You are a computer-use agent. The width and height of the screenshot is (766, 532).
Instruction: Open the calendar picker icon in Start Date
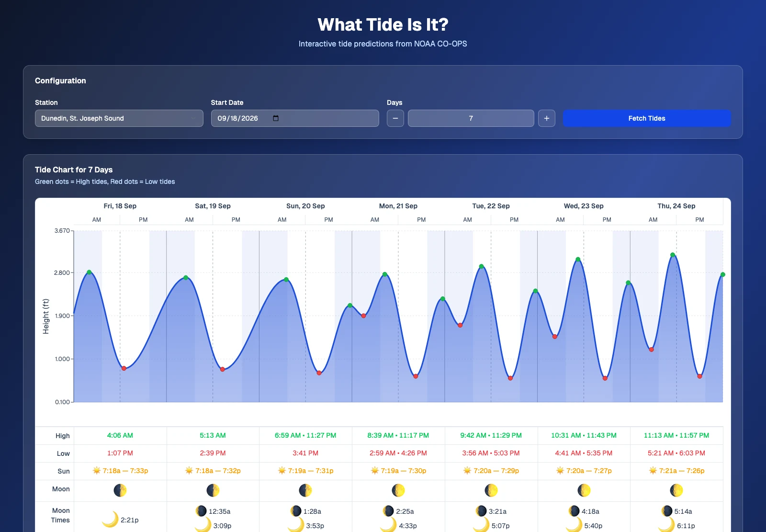tap(276, 118)
